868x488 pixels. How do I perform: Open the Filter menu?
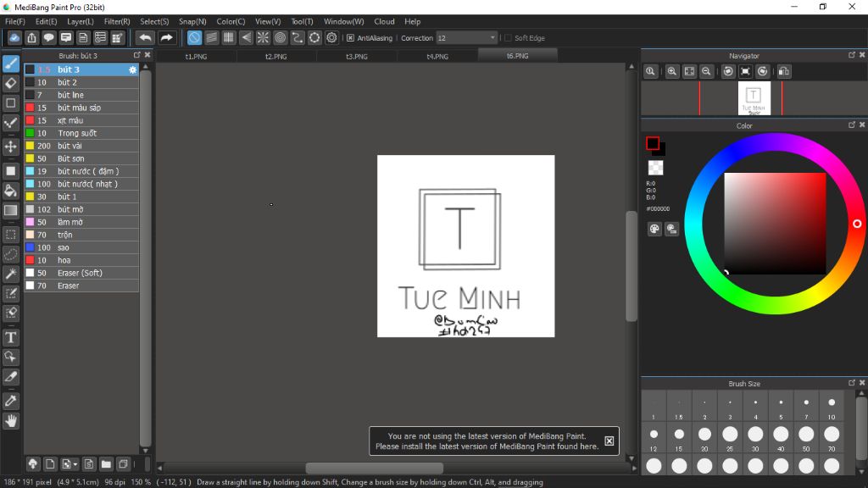(117, 21)
